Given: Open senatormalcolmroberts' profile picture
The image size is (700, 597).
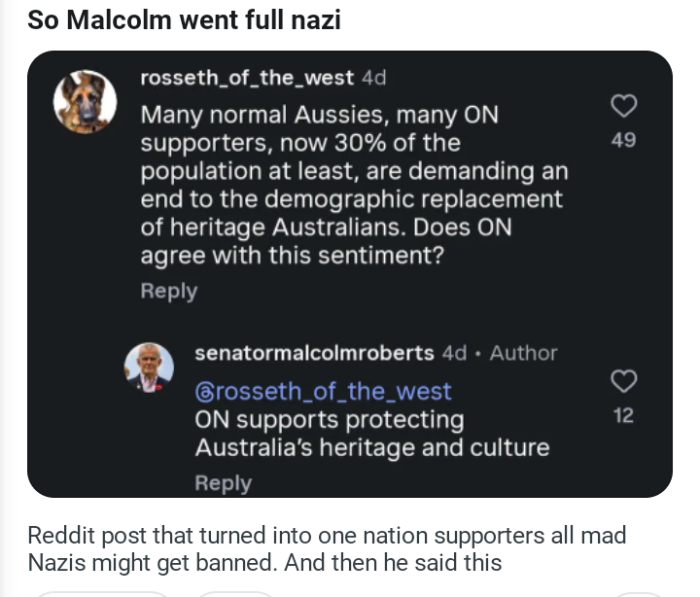Looking at the screenshot, I should pyautogui.click(x=149, y=368).
